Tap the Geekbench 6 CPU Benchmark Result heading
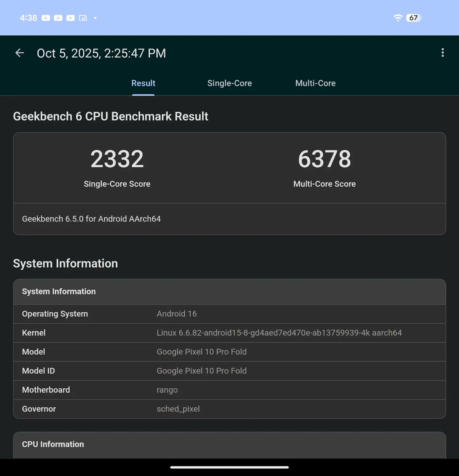This screenshot has width=459, height=476. (x=111, y=116)
